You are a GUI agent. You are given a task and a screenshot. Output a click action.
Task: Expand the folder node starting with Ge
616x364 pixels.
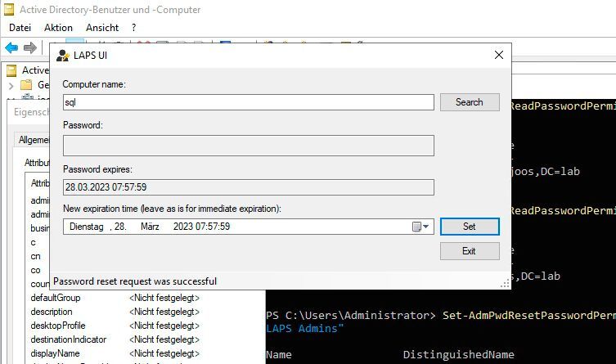tap(11, 85)
